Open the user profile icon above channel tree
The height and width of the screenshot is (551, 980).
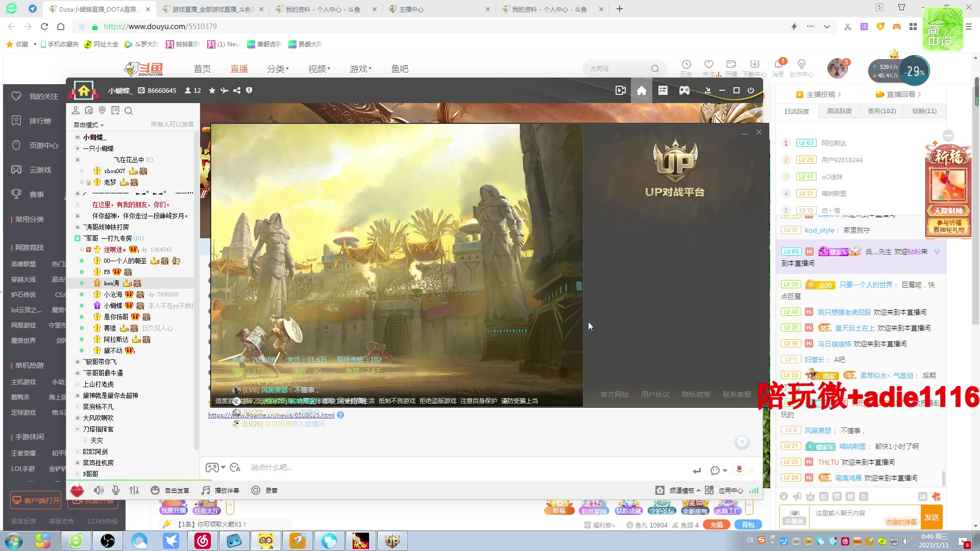[76, 110]
